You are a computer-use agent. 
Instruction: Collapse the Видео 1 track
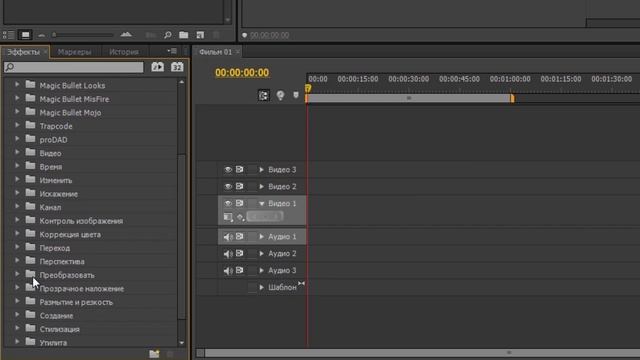point(262,204)
